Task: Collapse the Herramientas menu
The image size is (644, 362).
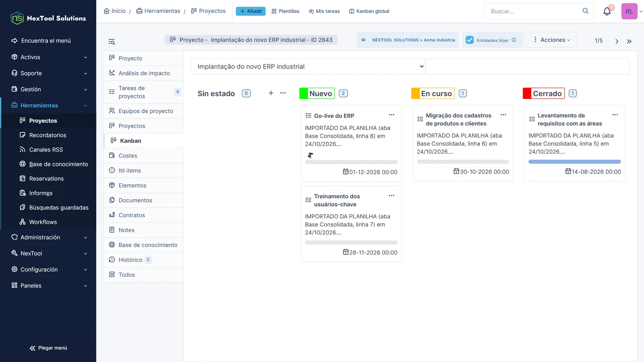Action: (x=48, y=105)
